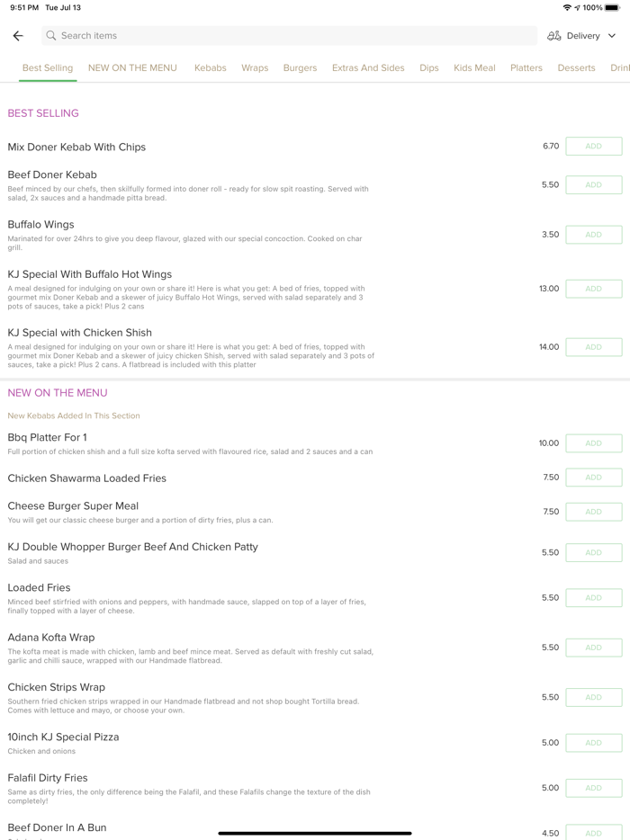The height and width of the screenshot is (840, 630).
Task: Switch to the Kebabs tab
Action: point(211,67)
